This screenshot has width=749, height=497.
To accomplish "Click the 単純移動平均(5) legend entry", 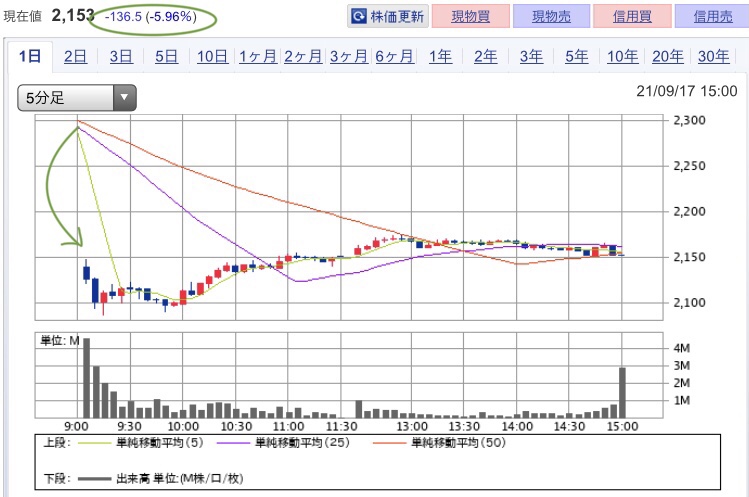I will [140, 443].
